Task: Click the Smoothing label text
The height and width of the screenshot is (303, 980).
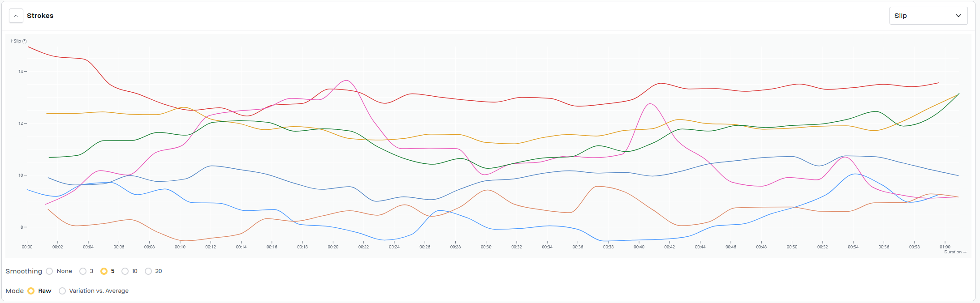Action: coord(24,271)
